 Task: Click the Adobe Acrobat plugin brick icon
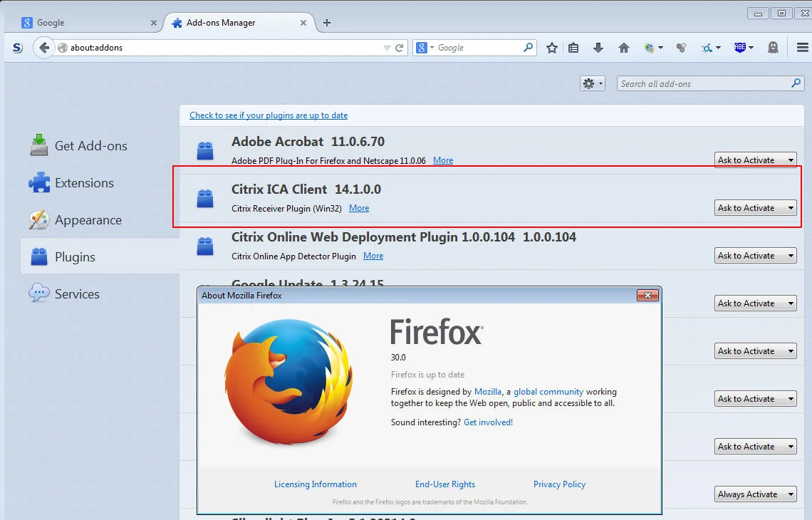point(205,151)
